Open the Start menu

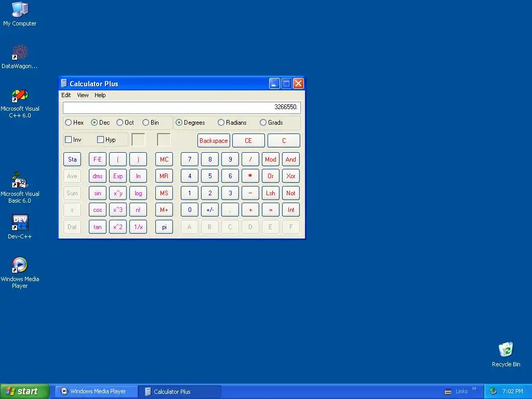coord(25,391)
